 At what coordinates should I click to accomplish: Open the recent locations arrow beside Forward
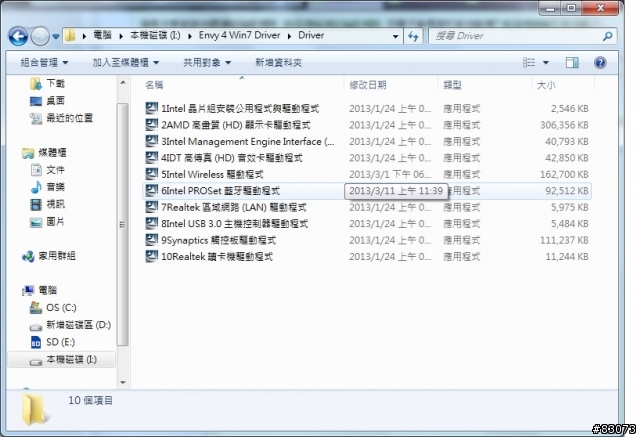click(56, 36)
